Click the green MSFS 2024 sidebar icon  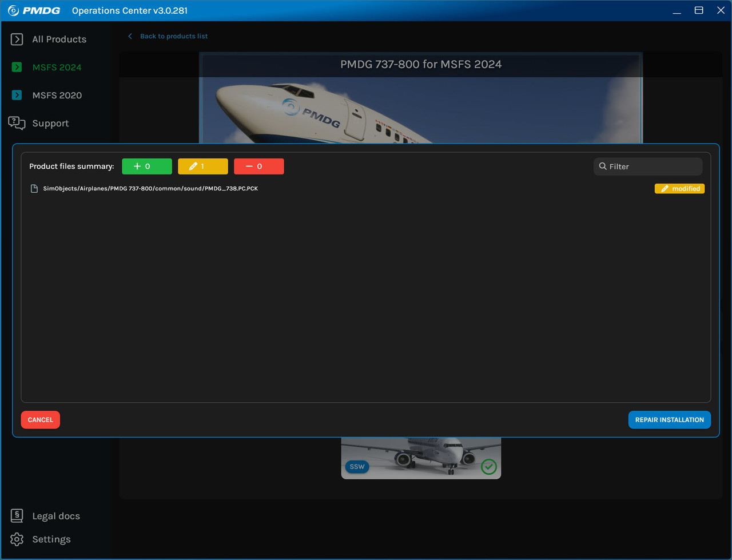(17, 67)
